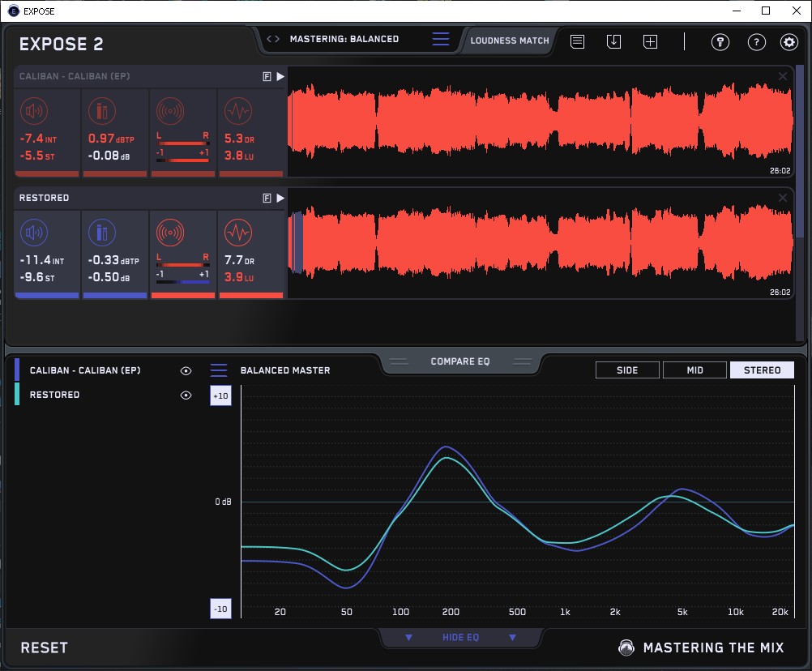Click Restored -1/+1 phase correlation meter

coord(183,277)
